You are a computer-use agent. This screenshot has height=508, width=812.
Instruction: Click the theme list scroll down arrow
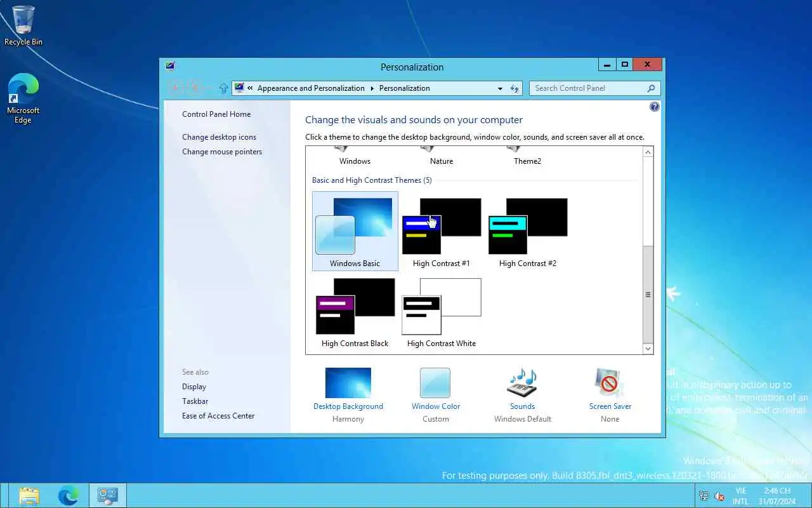(648, 349)
